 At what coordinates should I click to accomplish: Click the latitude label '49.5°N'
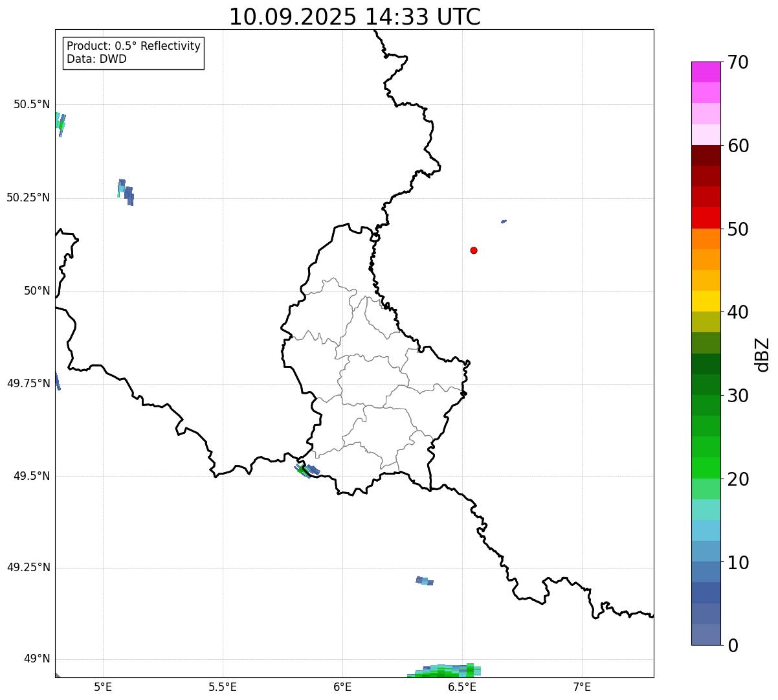(x=31, y=476)
